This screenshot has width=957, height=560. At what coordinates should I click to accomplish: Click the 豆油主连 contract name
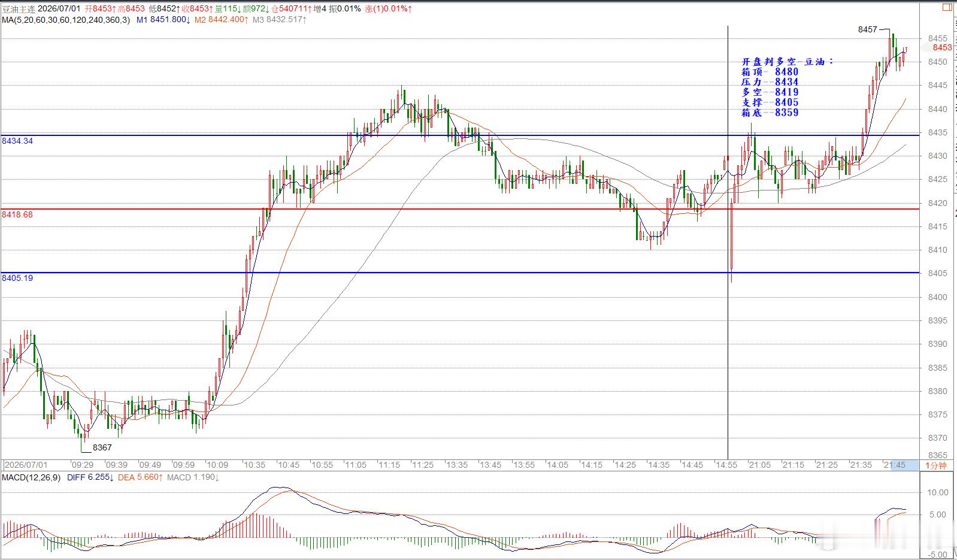click(18, 9)
